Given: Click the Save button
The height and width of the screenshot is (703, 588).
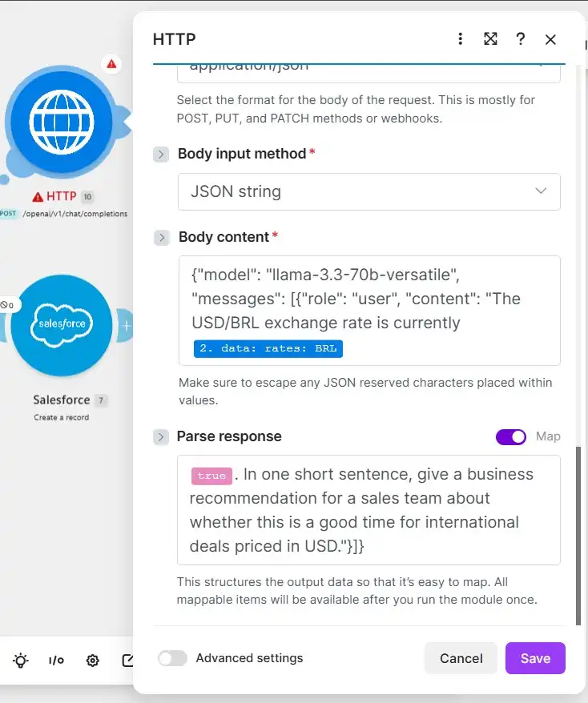Looking at the screenshot, I should pyautogui.click(x=535, y=658).
